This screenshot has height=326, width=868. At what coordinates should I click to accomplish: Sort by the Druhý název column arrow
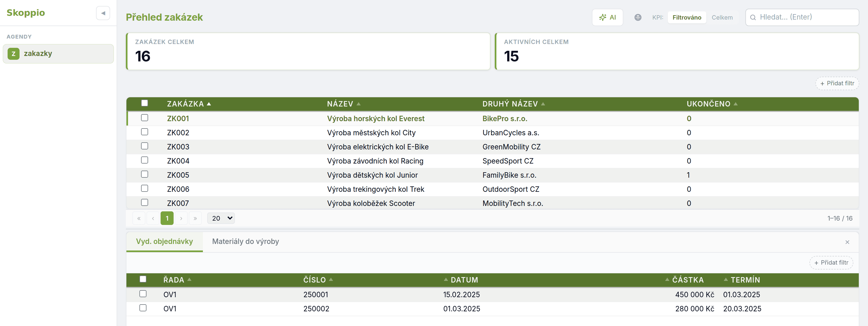coord(543,104)
